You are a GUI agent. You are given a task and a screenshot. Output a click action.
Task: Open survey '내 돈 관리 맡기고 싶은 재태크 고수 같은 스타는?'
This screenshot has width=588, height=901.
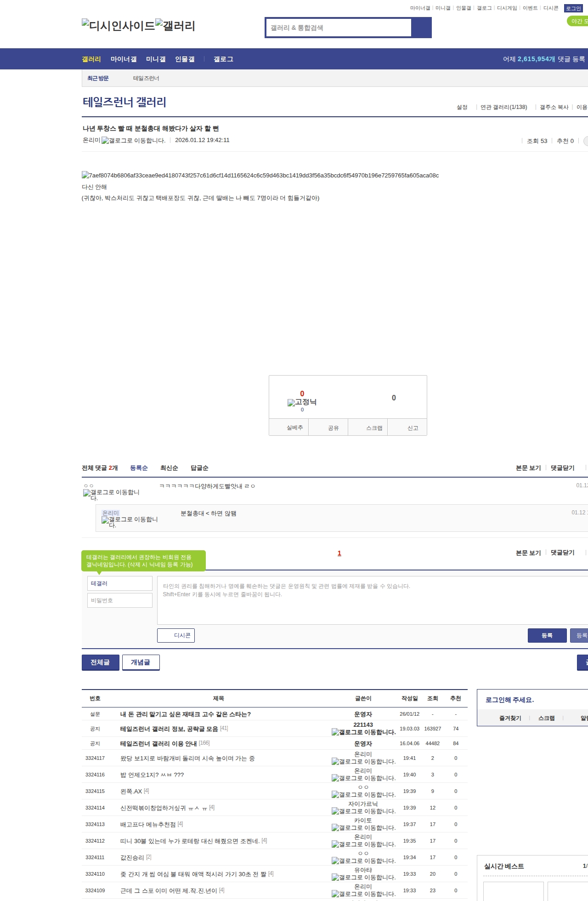click(x=186, y=714)
